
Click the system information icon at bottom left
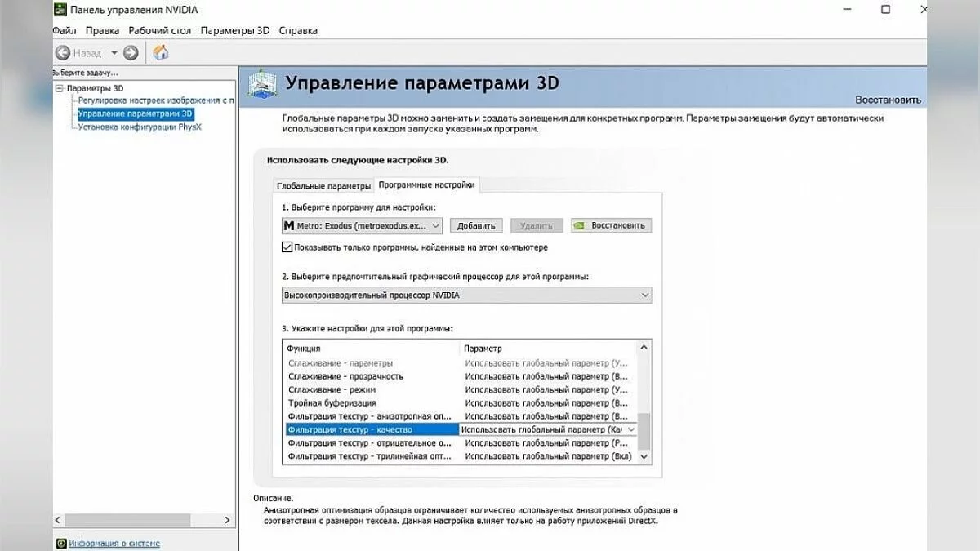tap(61, 543)
